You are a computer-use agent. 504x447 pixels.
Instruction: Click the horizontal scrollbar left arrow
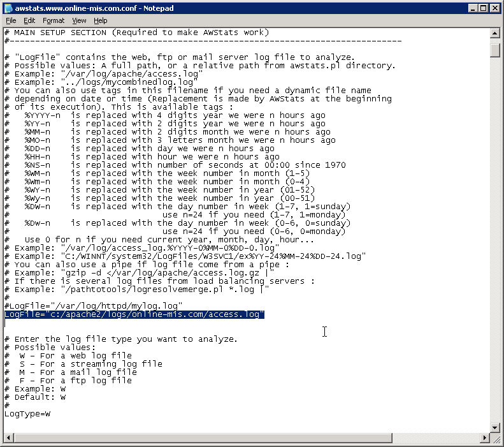click(x=9, y=437)
